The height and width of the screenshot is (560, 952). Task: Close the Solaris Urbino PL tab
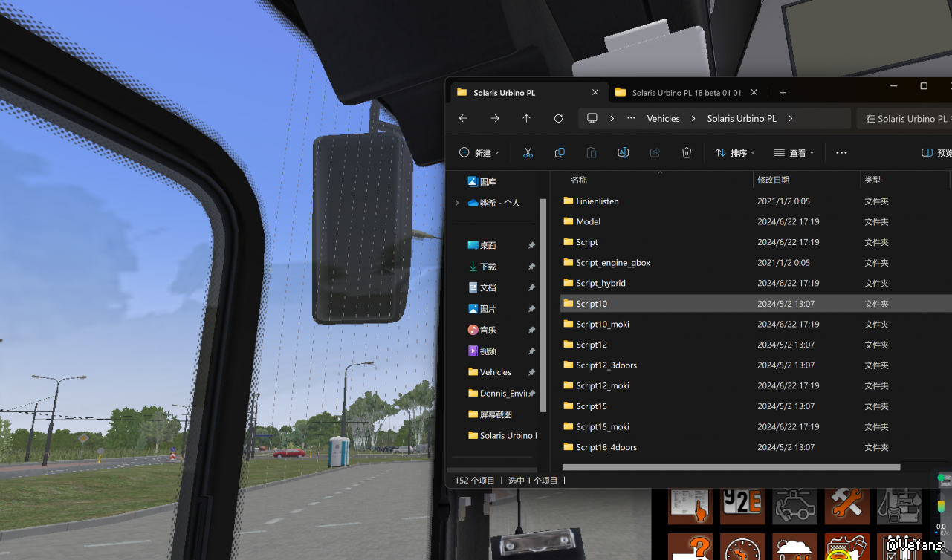coord(595,92)
